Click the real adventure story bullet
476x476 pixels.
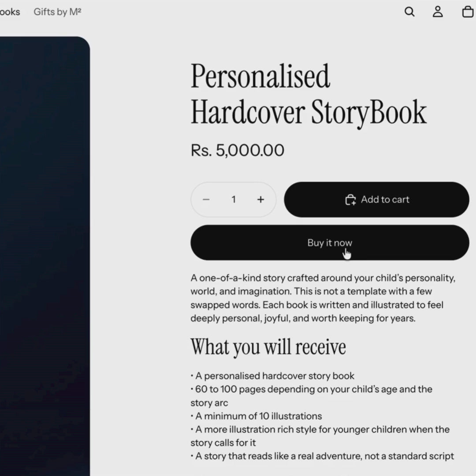pos(322,456)
